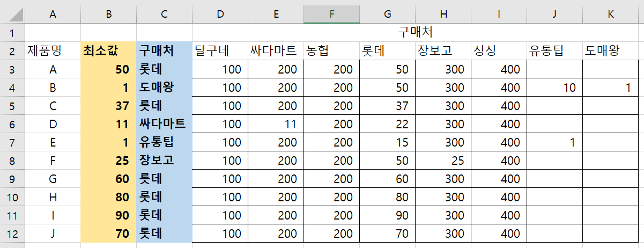Select column J header
This screenshot has height=248, width=644.
pyautogui.click(x=554, y=14)
